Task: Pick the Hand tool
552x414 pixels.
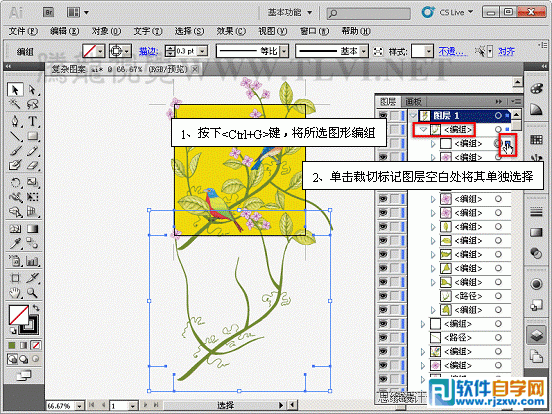Action: 15,292
